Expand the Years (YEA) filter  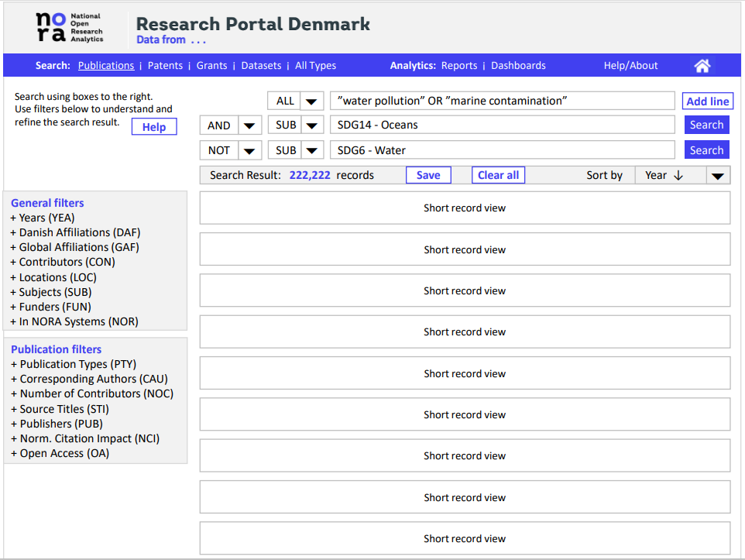click(43, 218)
